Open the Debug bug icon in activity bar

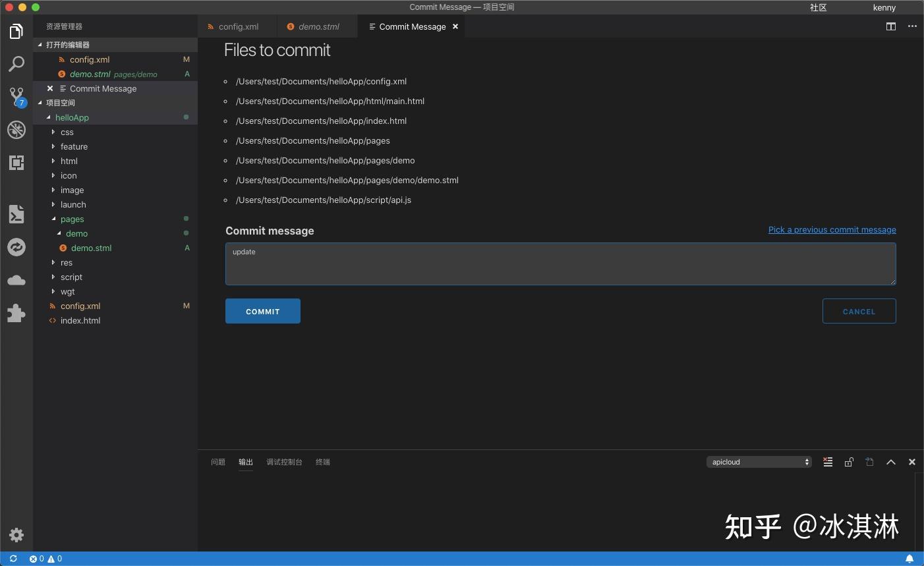16,130
